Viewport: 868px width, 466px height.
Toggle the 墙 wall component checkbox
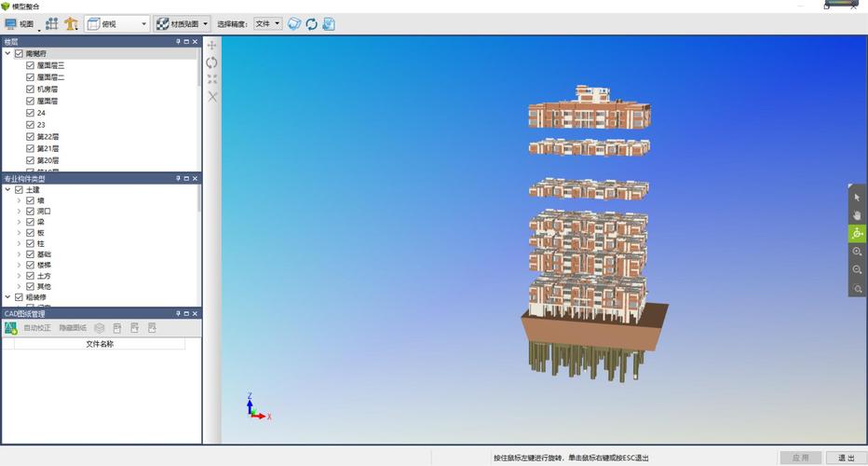click(31, 200)
